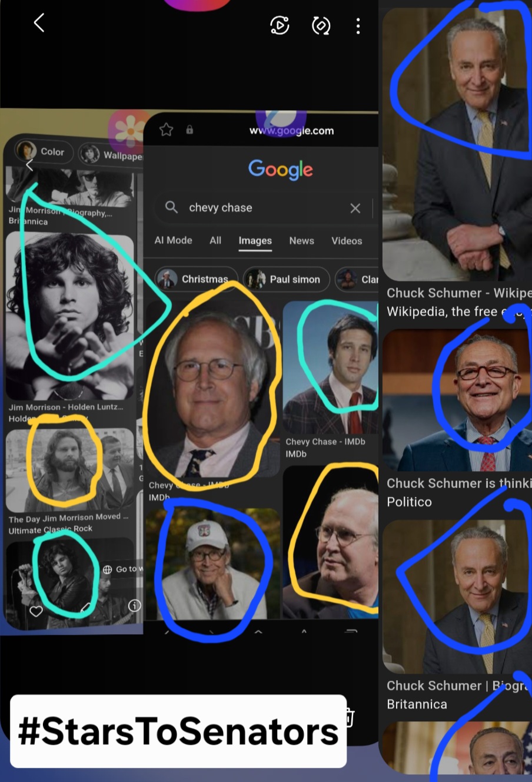532x782 pixels.
Task: Click the chevy chase search field
Action: (x=264, y=208)
